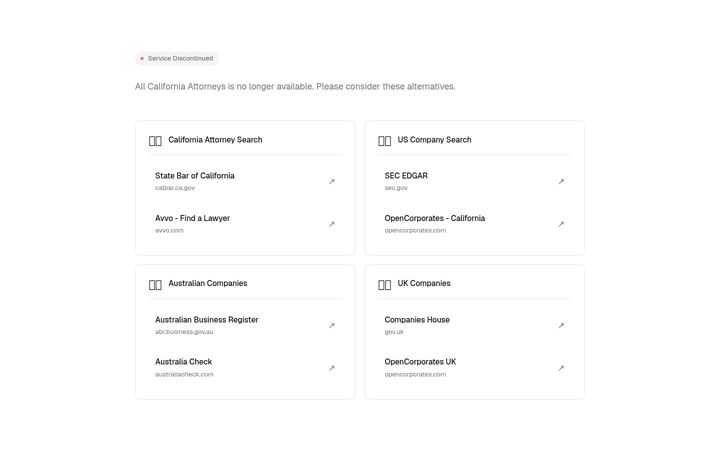The height and width of the screenshot is (450, 720).
Task: Click opencorporates.com under OpenCorporates UK
Action: (415, 374)
